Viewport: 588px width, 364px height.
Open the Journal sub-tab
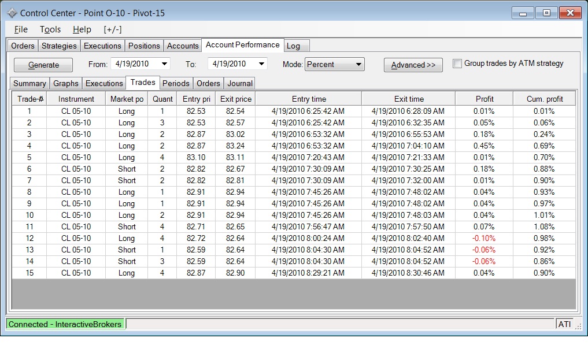(x=240, y=83)
